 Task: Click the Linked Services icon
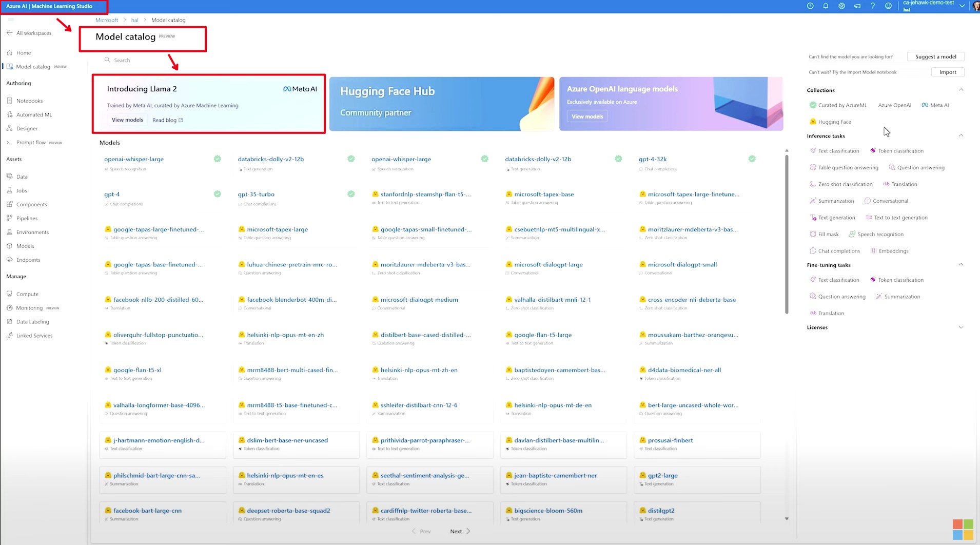pyautogui.click(x=9, y=336)
